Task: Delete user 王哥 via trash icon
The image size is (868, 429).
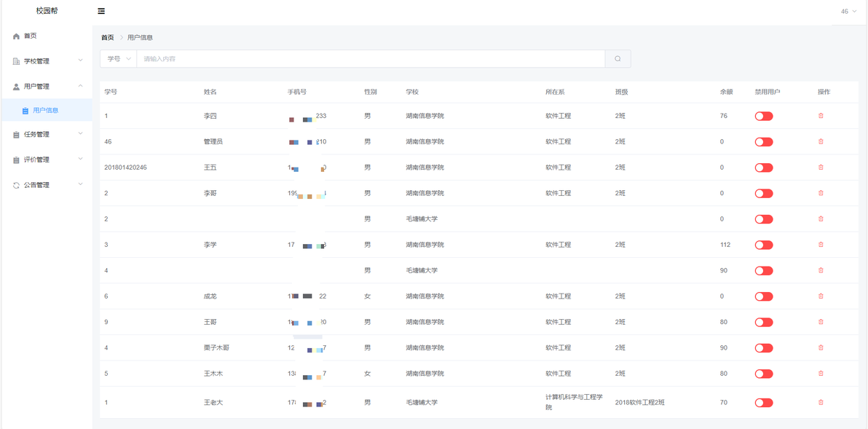Action: click(x=821, y=322)
